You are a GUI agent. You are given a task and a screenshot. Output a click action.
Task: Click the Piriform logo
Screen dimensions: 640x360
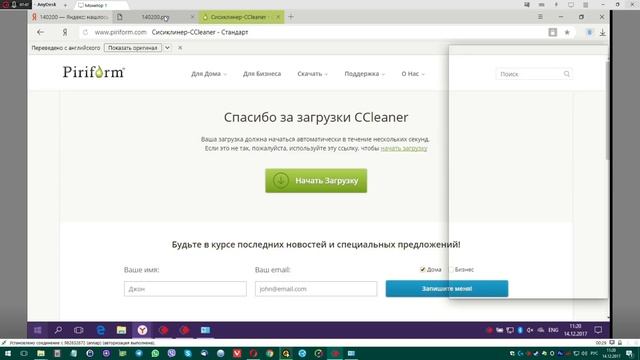(93, 72)
